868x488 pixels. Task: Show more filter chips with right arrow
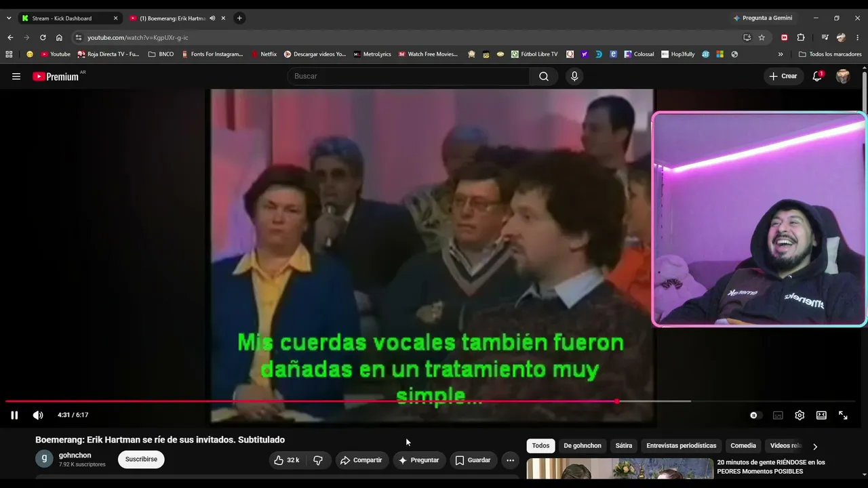click(815, 447)
